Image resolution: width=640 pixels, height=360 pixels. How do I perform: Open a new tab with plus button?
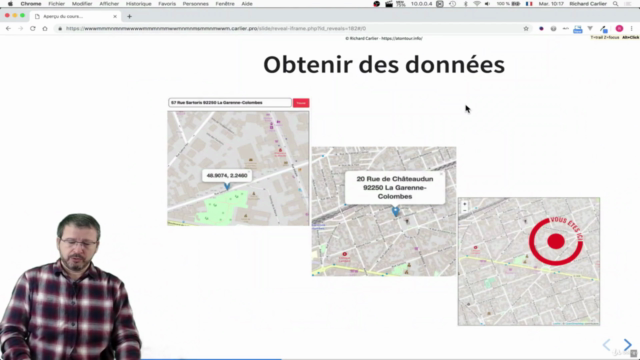tap(129, 16)
